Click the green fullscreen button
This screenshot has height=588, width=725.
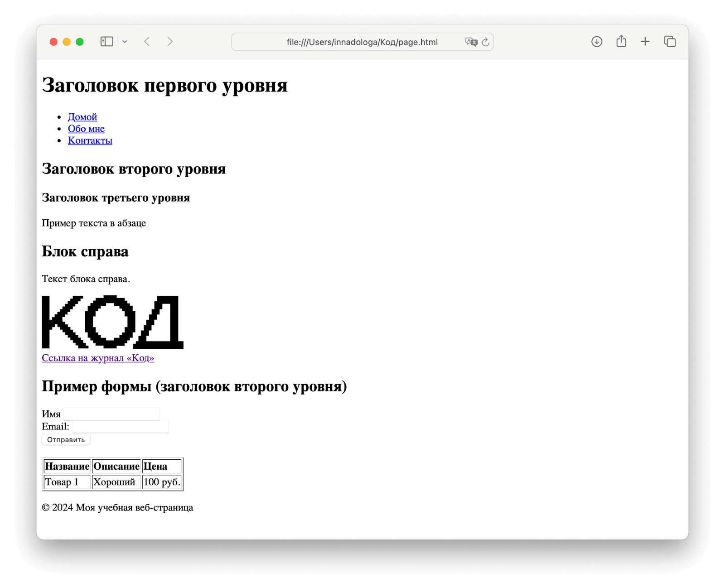pyautogui.click(x=80, y=42)
